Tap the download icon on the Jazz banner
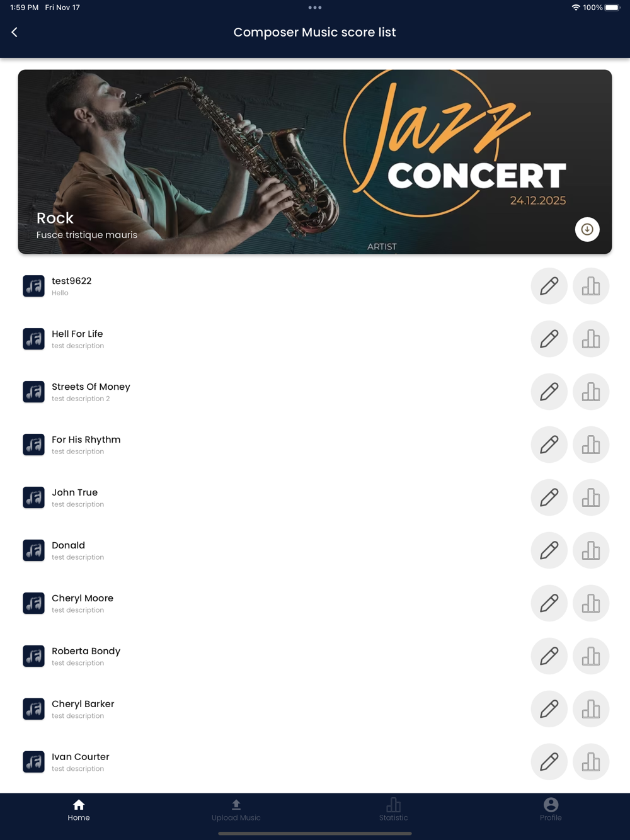The height and width of the screenshot is (840, 630). tap(587, 229)
